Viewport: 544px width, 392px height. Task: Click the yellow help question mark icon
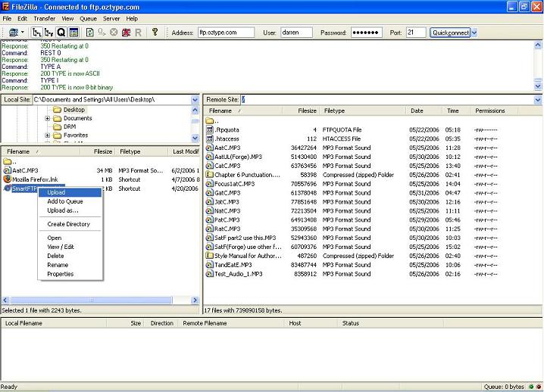(155, 33)
